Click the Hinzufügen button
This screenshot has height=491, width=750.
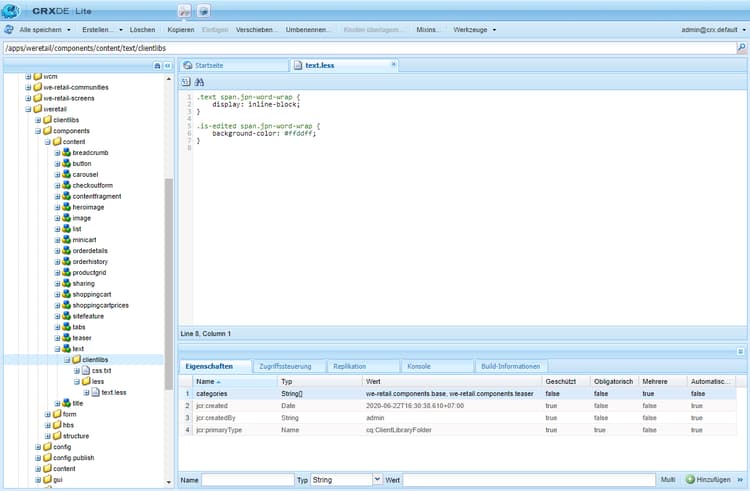(708, 480)
